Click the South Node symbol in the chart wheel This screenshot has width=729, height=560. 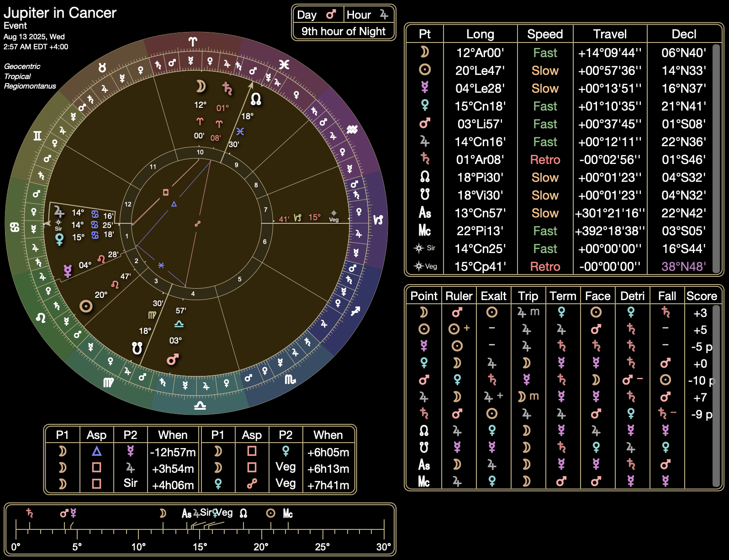(137, 348)
